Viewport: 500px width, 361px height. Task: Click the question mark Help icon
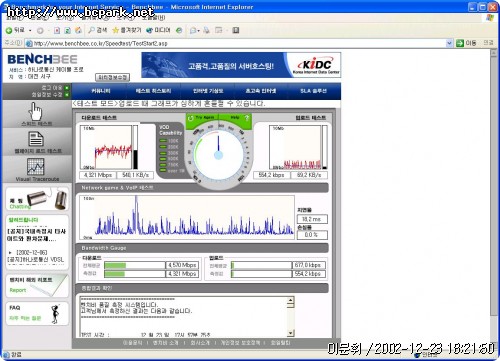click(247, 118)
